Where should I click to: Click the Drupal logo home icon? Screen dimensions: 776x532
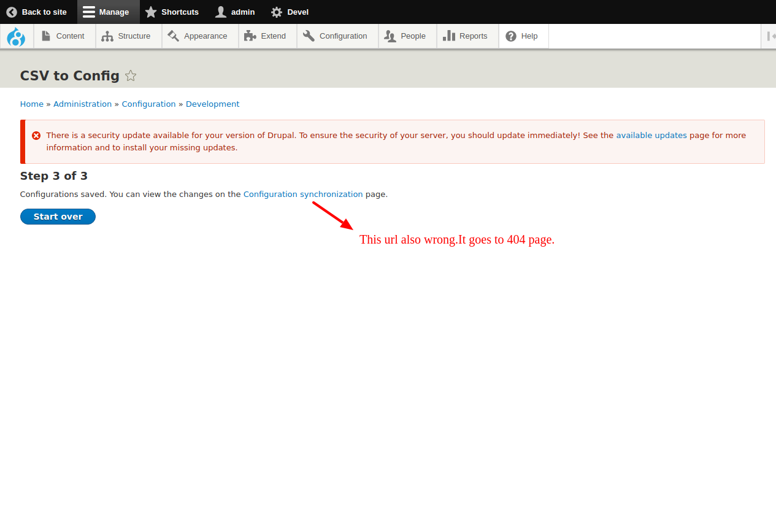[17, 36]
